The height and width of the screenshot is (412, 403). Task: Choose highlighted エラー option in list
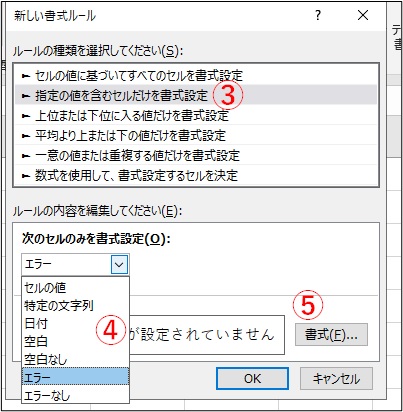point(75,377)
